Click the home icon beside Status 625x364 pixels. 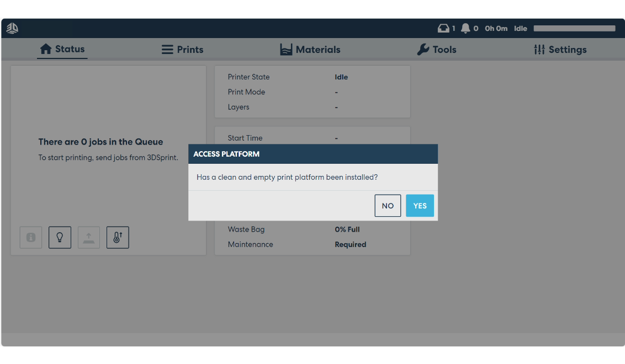45,49
